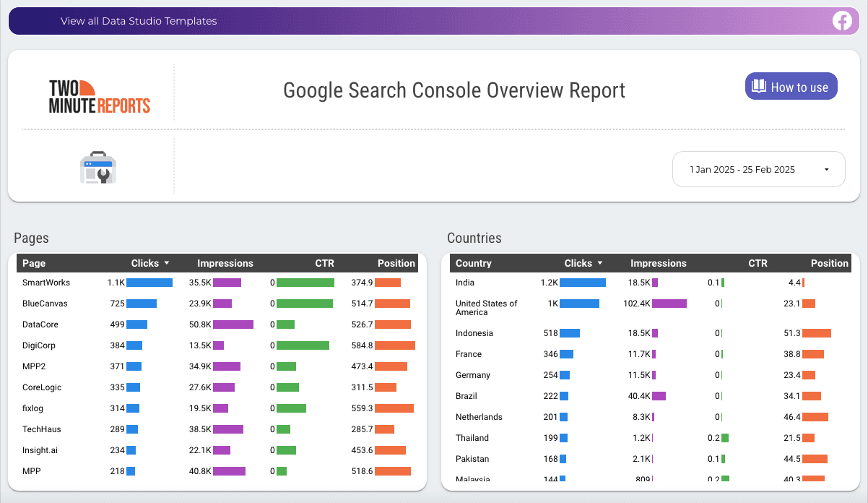Image resolution: width=868 pixels, height=503 pixels.
Task: Sort Countries table by Impressions header
Action: point(659,263)
